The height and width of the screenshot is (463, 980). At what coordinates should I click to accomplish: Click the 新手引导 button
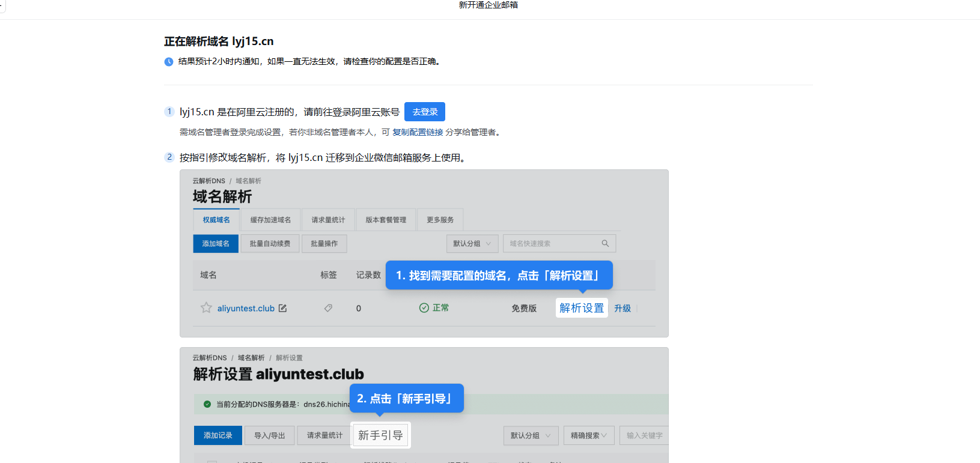[380, 435]
